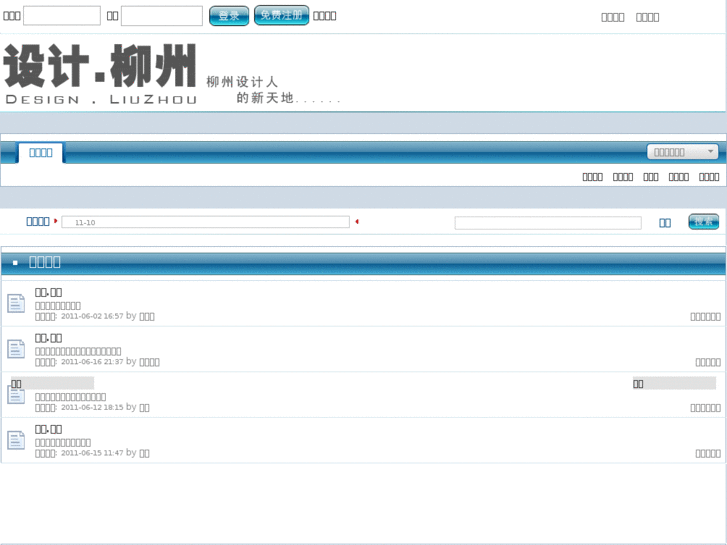Open last post dated 2011-06-16 21:37

point(92,362)
